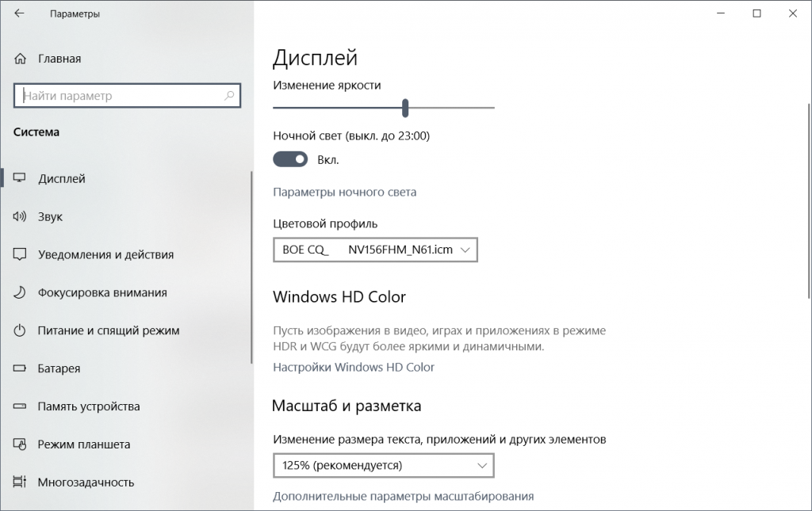
Task: Focus the Найти параметр search field
Action: click(119, 96)
